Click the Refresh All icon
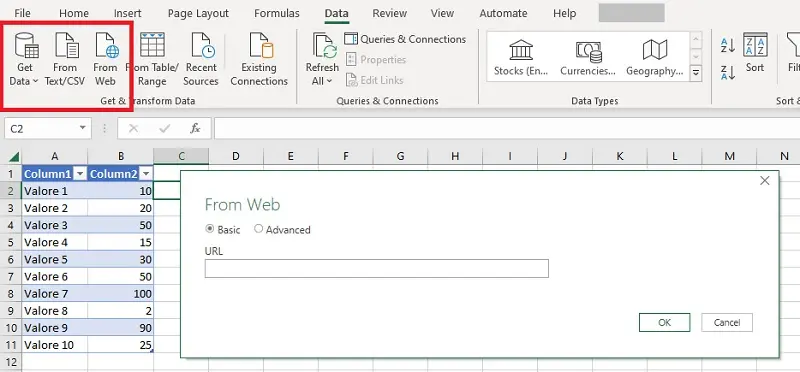Image resolution: width=800 pixels, height=372 pixels. (x=323, y=46)
